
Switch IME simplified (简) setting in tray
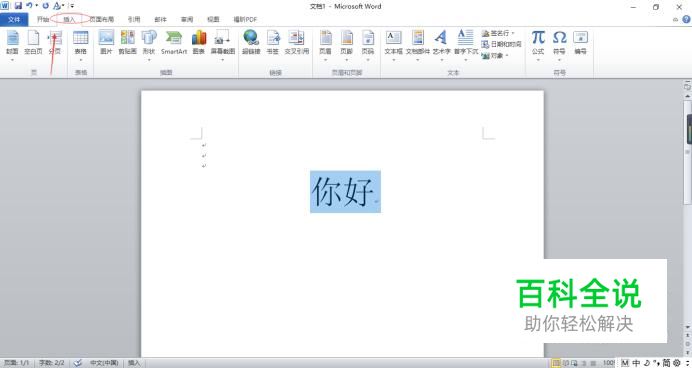(666, 363)
